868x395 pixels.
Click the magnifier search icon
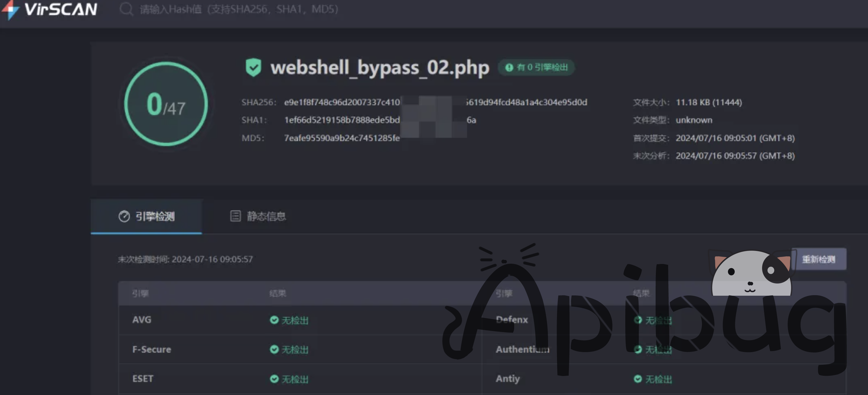click(x=126, y=9)
